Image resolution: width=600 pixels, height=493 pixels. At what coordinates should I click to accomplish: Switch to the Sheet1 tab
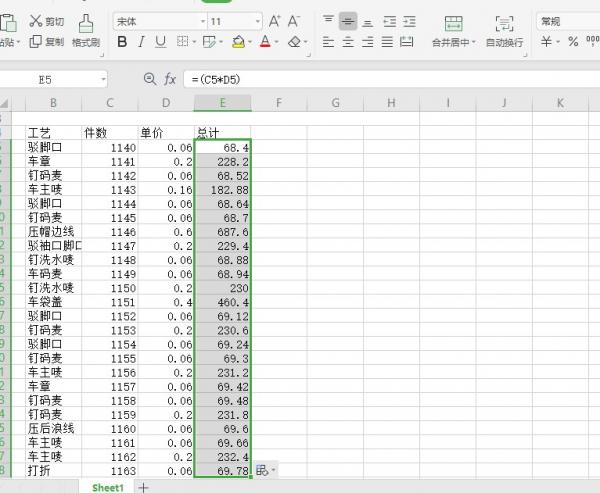(108, 487)
